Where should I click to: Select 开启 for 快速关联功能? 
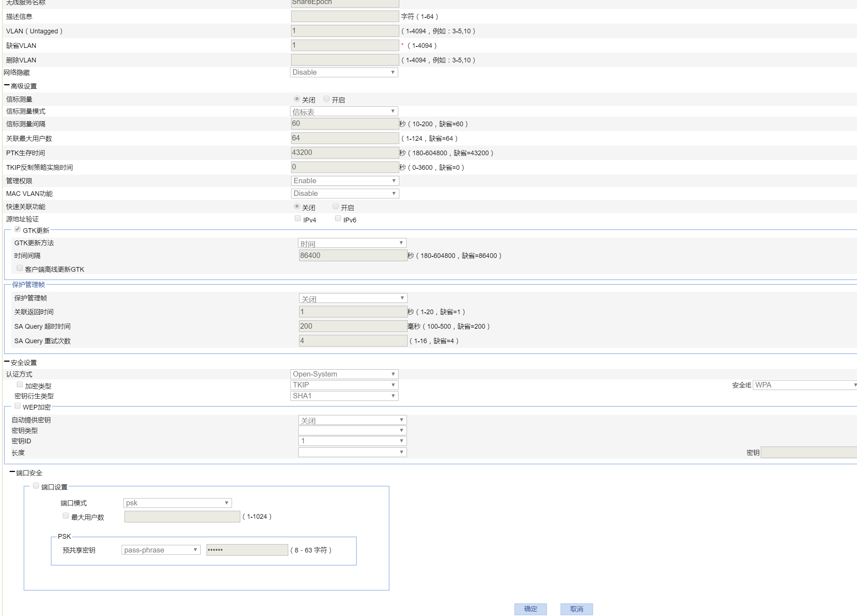(x=335, y=206)
